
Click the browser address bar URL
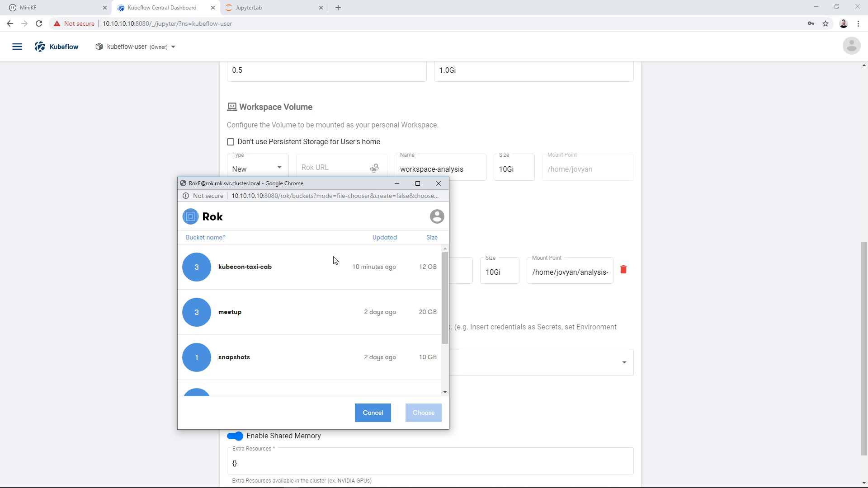click(167, 23)
